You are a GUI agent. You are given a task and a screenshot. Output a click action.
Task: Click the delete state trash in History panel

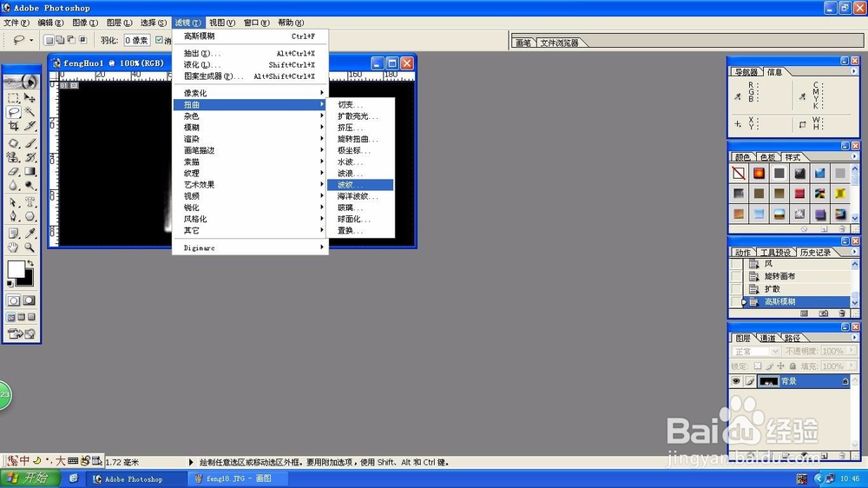coord(842,313)
